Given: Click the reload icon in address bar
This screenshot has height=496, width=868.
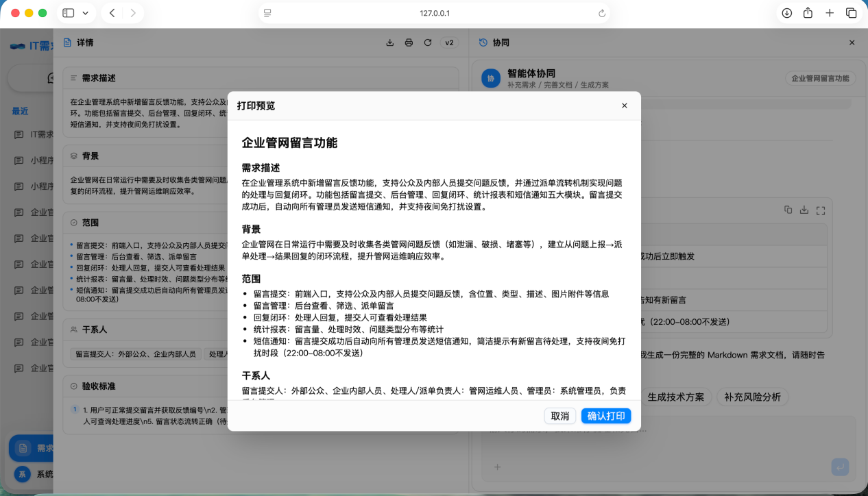Looking at the screenshot, I should 601,13.
